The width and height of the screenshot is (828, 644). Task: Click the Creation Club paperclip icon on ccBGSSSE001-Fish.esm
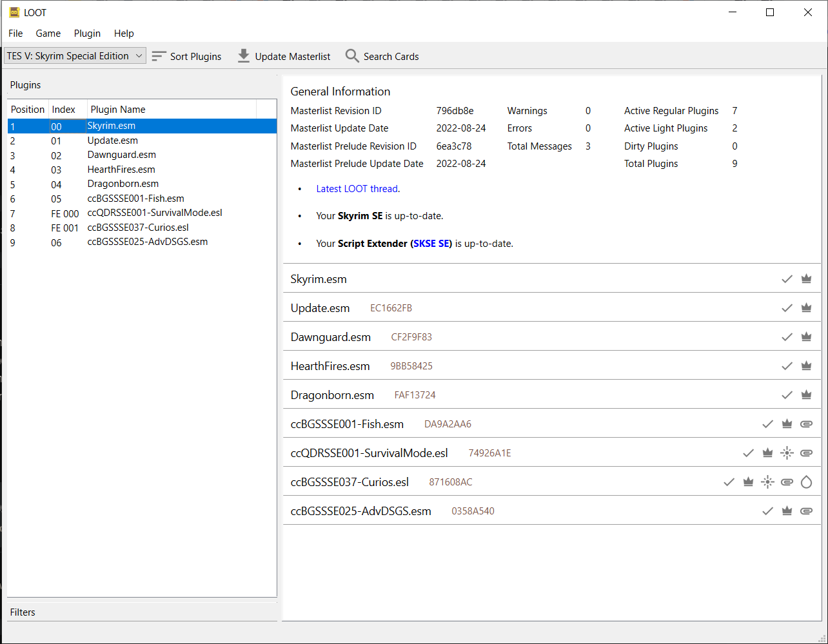(x=806, y=424)
